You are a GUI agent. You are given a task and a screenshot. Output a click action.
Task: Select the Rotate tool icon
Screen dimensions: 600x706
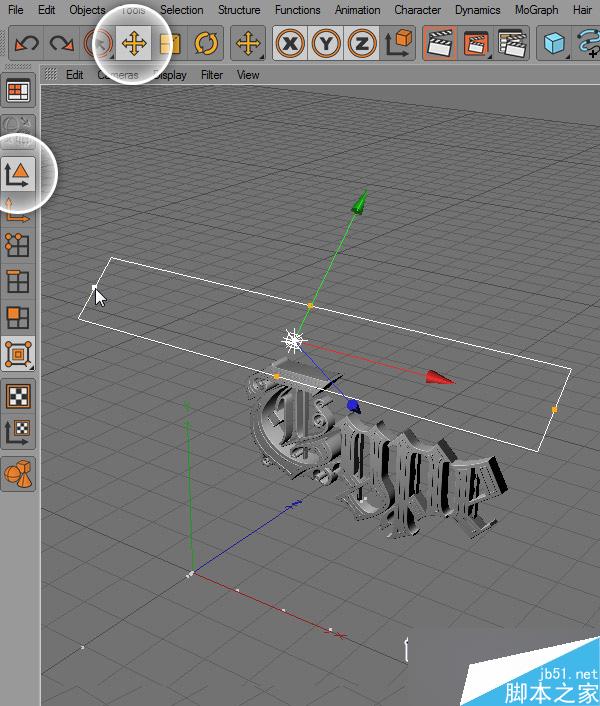click(206, 43)
